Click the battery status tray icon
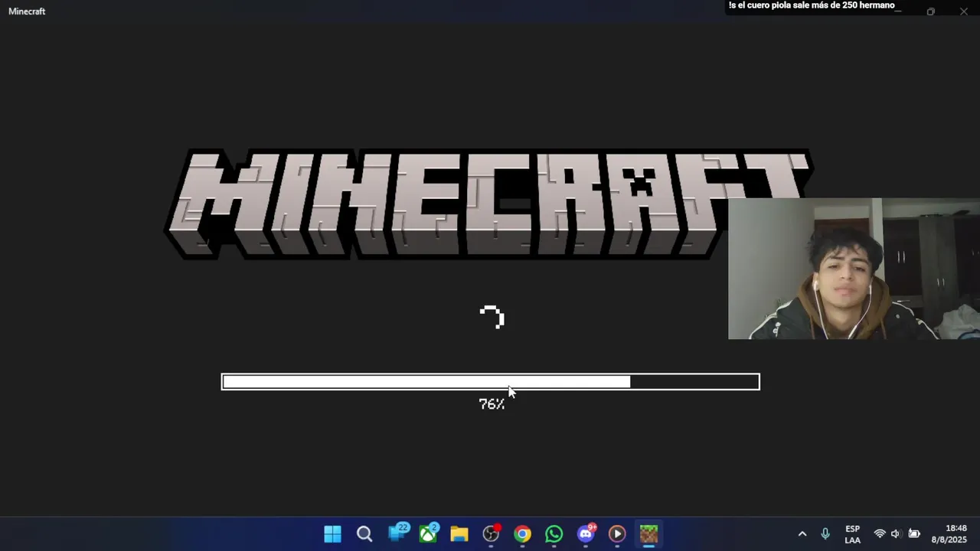Screen dimensions: 980x551 (914, 533)
